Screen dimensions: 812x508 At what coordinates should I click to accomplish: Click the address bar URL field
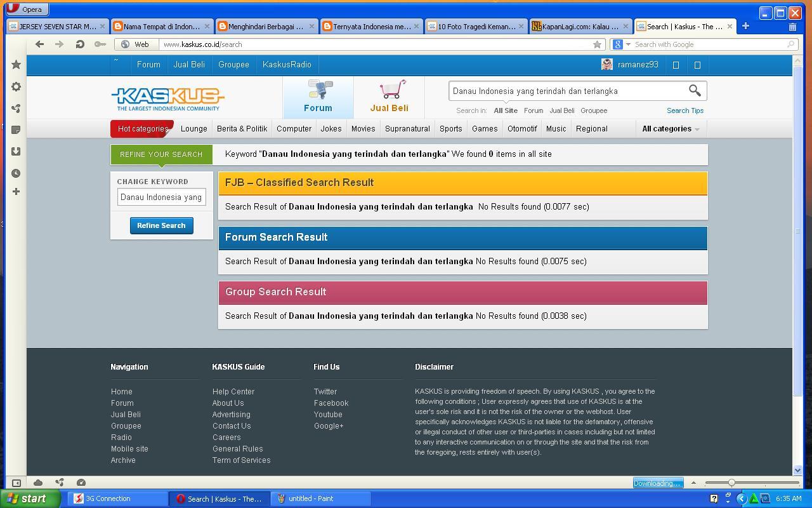pos(374,44)
